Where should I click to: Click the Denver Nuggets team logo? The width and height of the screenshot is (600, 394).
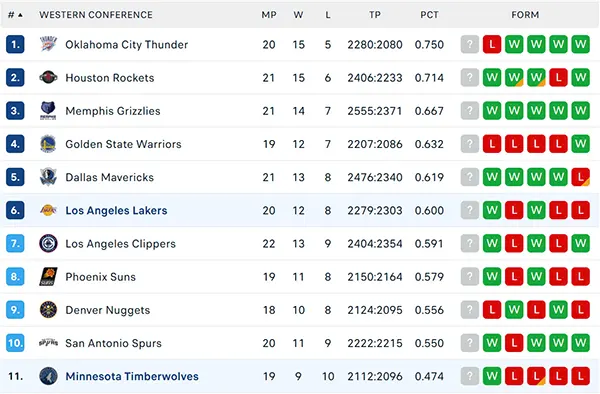pos(48,310)
